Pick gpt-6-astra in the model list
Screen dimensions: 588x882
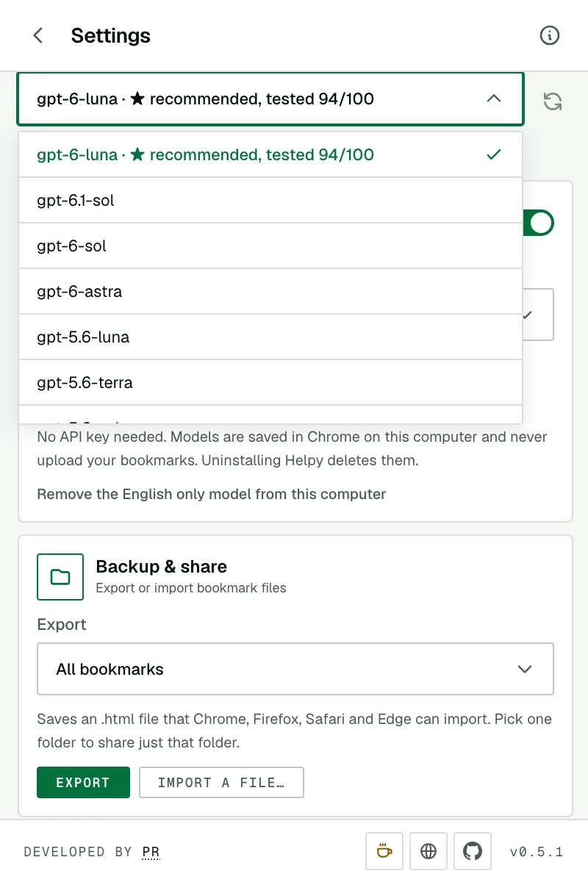(x=270, y=291)
